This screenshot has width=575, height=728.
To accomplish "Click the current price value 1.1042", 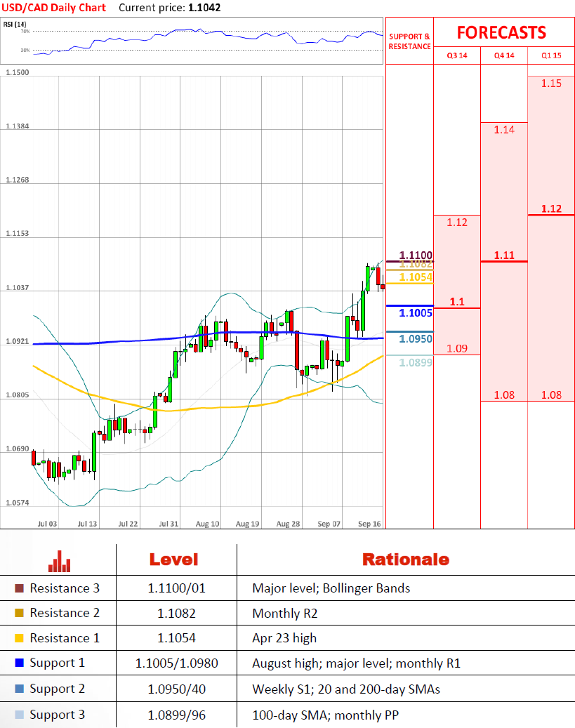I will 204,8.
